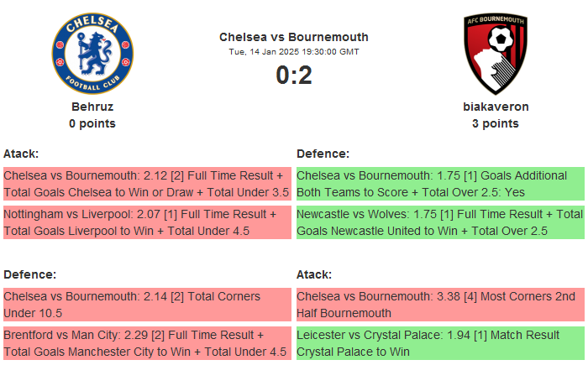Click the Nottingham vs Liverpool bet row
Screen dimensions: 588x386
(x=147, y=222)
